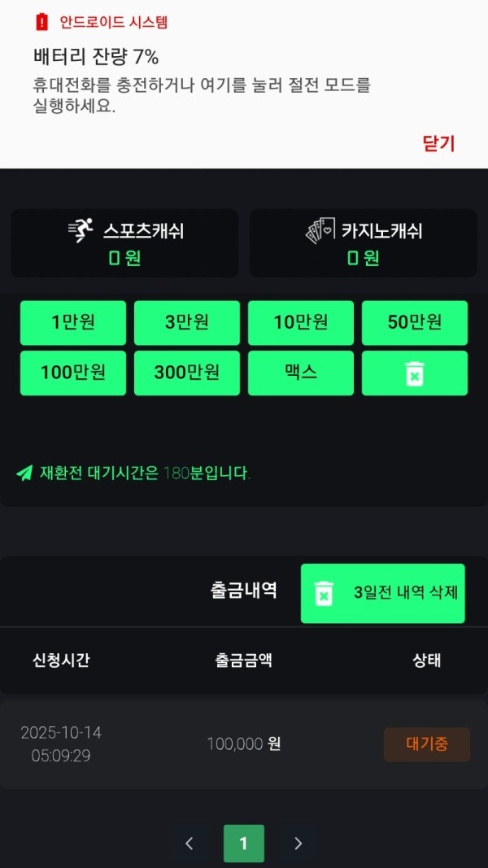Tap the running man sports cash icon
The width and height of the screenshot is (488, 868).
pyautogui.click(x=81, y=231)
